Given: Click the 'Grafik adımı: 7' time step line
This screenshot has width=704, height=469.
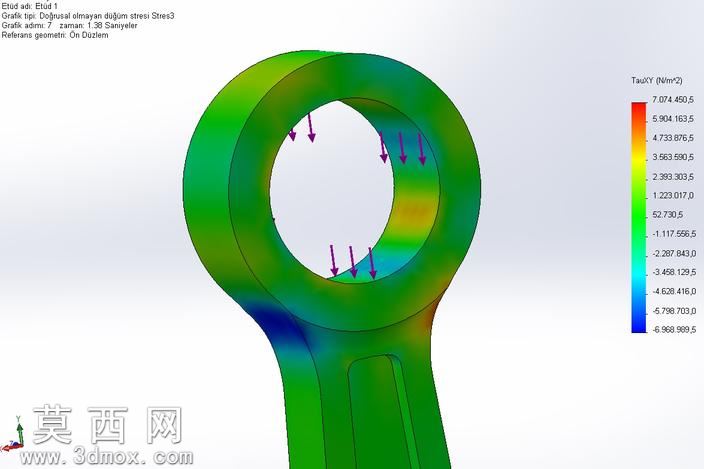Looking at the screenshot, I should point(69,25).
